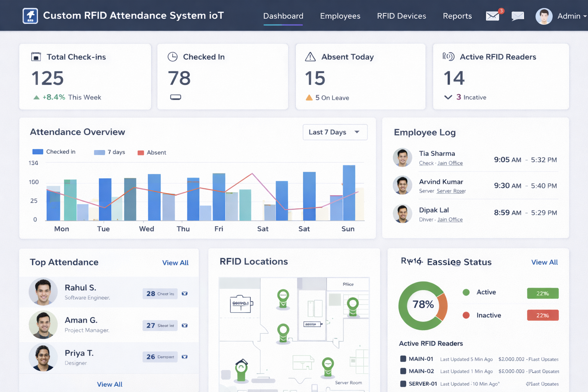Click View All in Top Attendance panel
Image resolution: width=588 pixels, height=392 pixels.
[175, 263]
